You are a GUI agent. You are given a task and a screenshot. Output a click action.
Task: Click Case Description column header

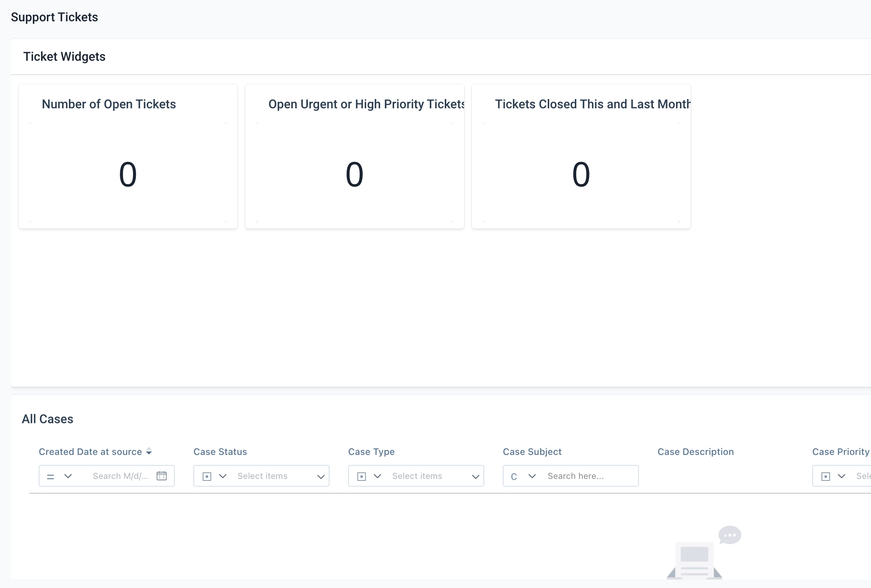(695, 451)
